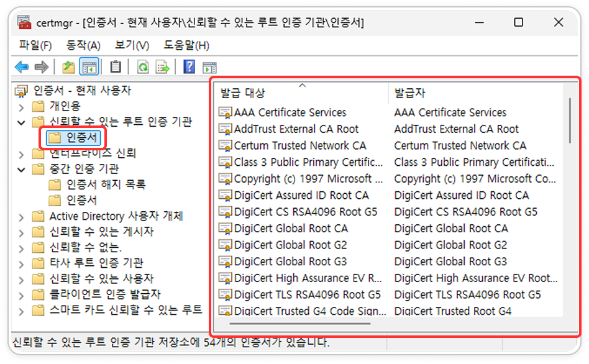This screenshot has height=364, width=589.
Task: Click the vertical scrollbar thumb in certificate list
Action: coord(570,121)
